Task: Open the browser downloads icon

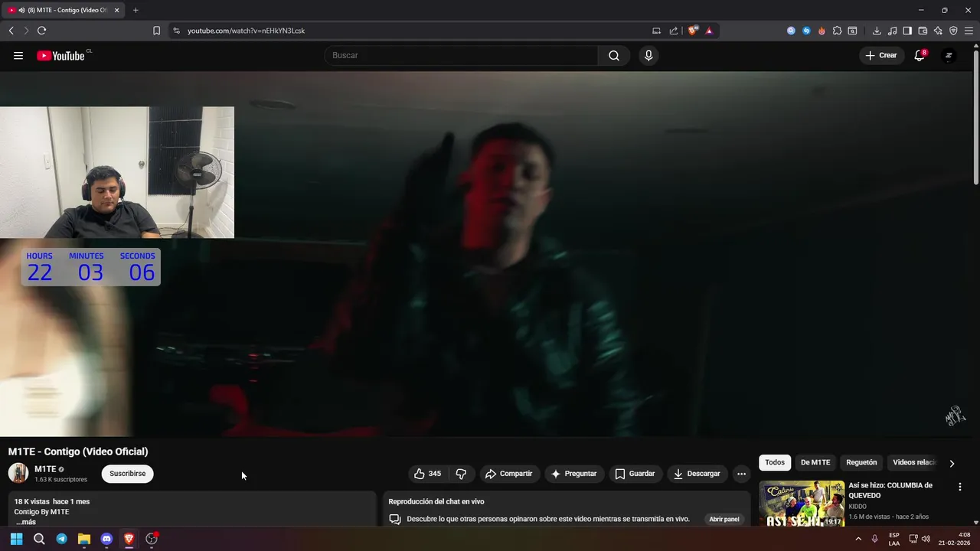Action: (x=877, y=31)
